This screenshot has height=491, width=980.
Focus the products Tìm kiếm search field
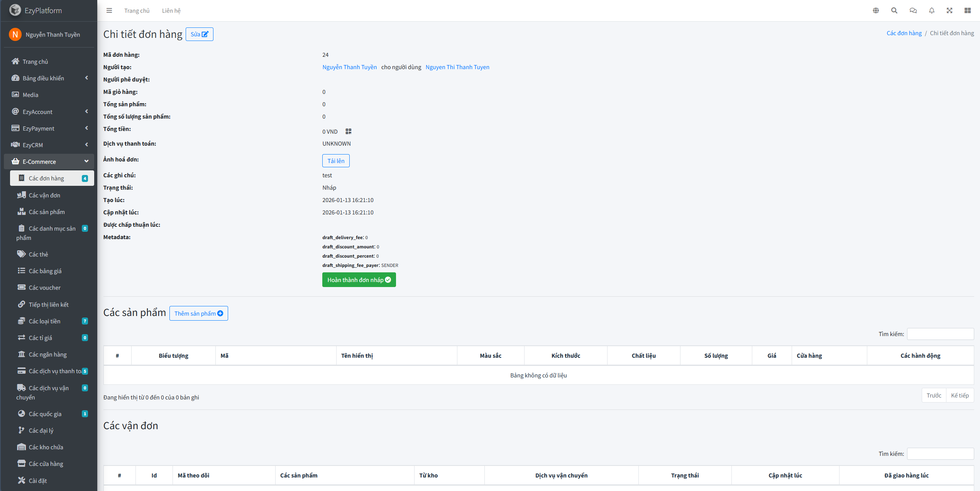940,334
